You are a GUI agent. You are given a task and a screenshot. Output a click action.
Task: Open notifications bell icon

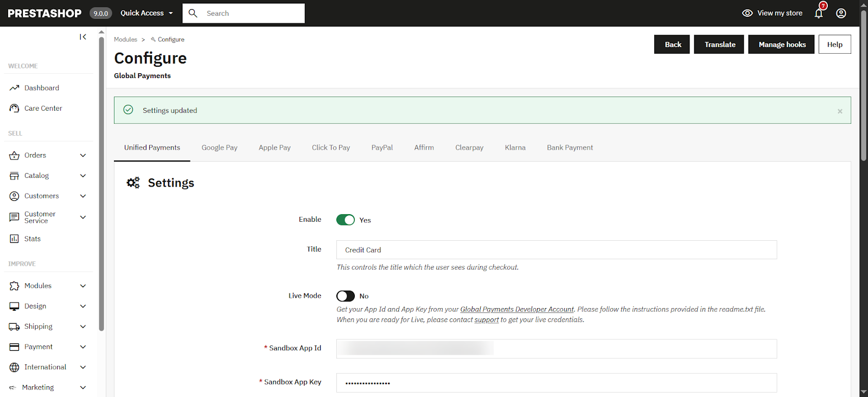819,13
